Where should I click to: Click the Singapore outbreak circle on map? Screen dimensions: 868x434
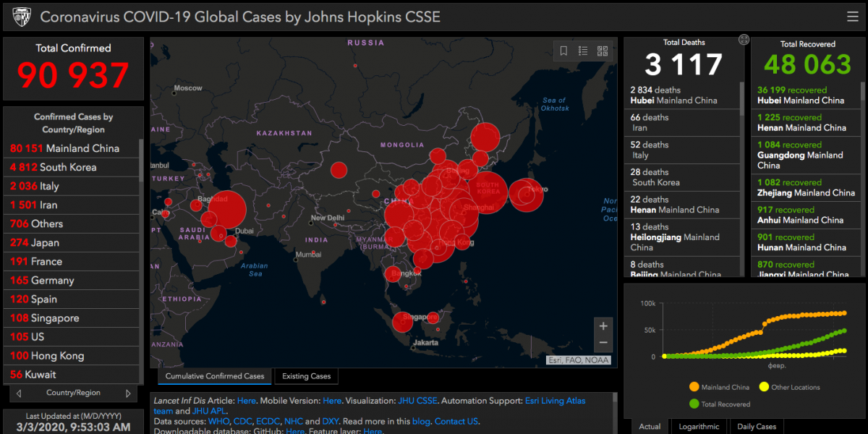[x=403, y=322]
